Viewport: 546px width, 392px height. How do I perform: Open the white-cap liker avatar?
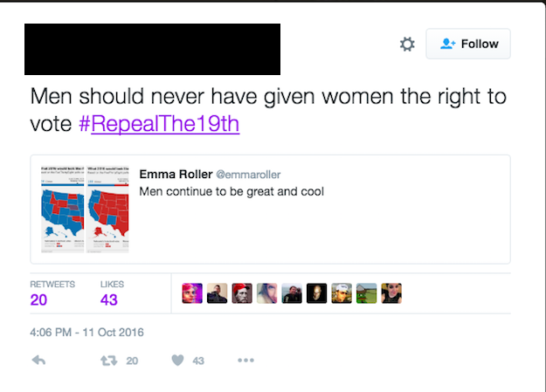[342, 293]
